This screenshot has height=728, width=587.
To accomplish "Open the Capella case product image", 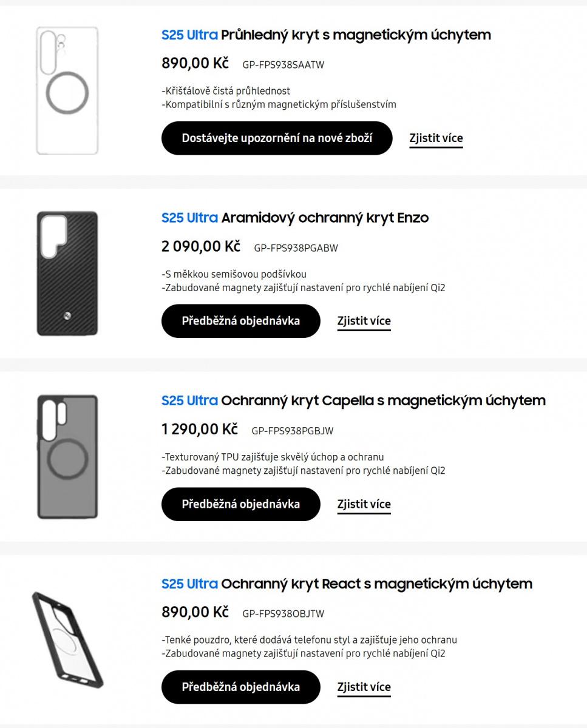I will pyautogui.click(x=67, y=456).
